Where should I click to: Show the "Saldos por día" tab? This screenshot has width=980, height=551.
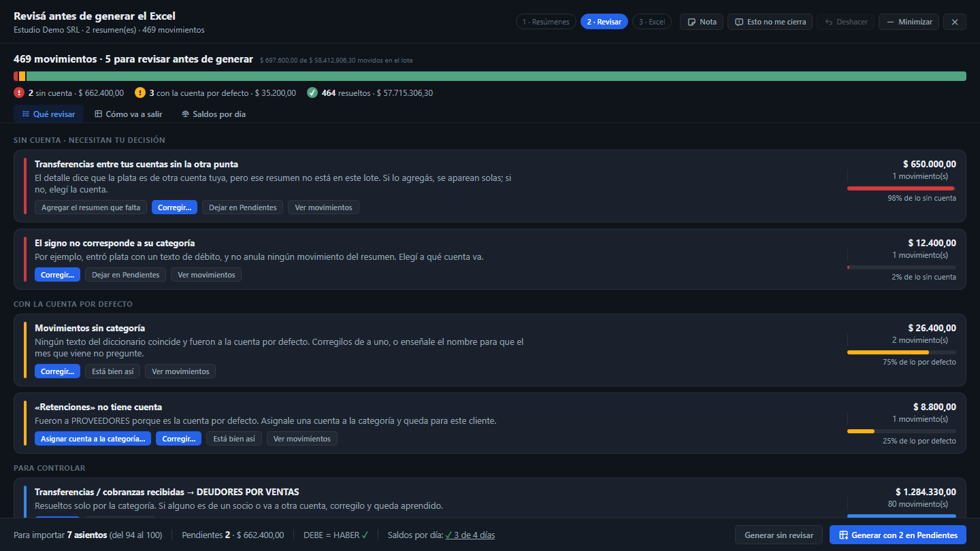click(214, 114)
